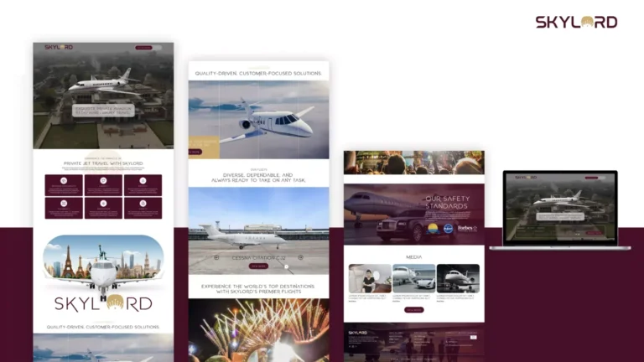Click the concert crowd banner image

coord(414,163)
